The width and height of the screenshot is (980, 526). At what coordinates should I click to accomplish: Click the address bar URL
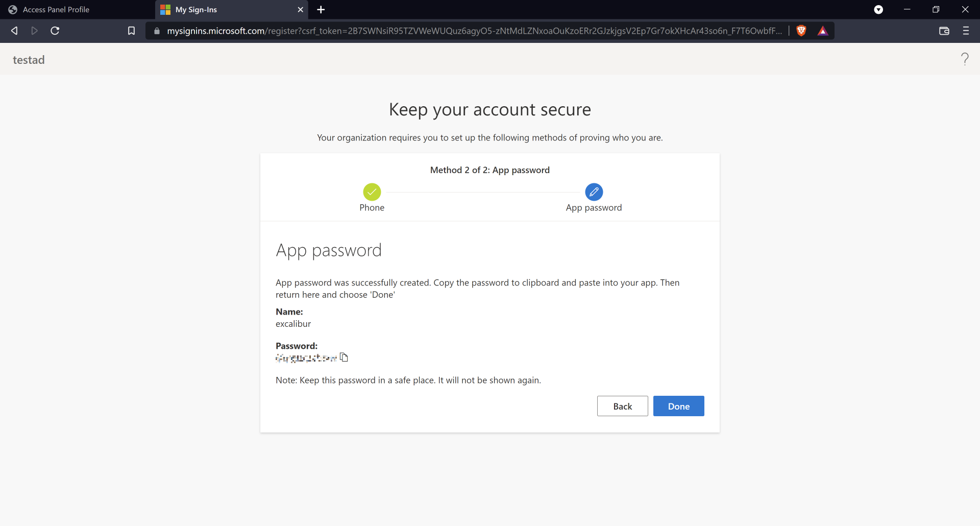(x=474, y=31)
